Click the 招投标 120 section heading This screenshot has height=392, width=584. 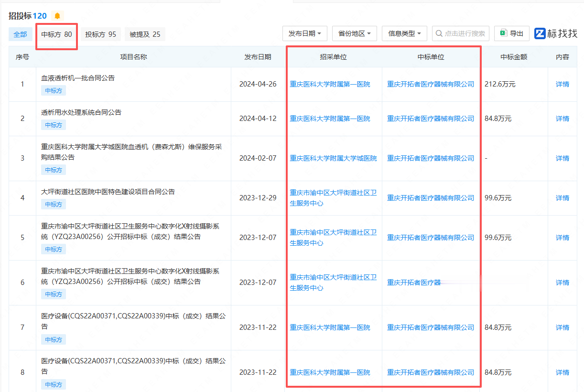pyautogui.click(x=28, y=16)
